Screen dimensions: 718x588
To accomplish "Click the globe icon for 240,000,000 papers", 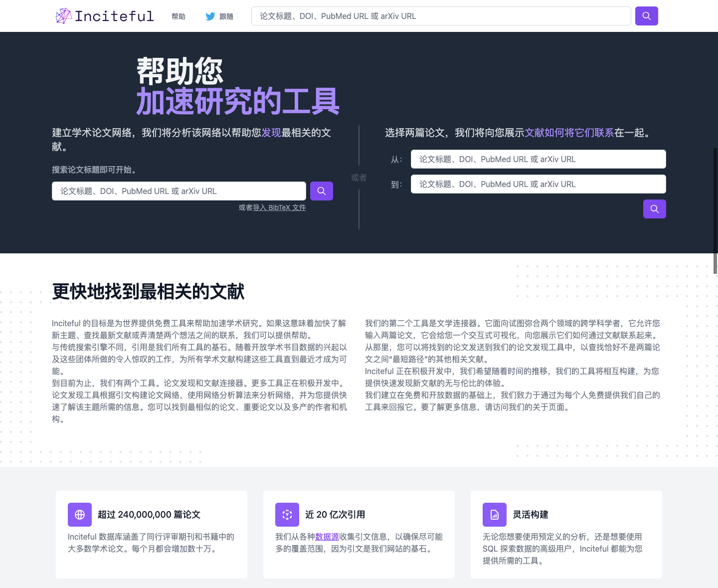I will point(80,515).
